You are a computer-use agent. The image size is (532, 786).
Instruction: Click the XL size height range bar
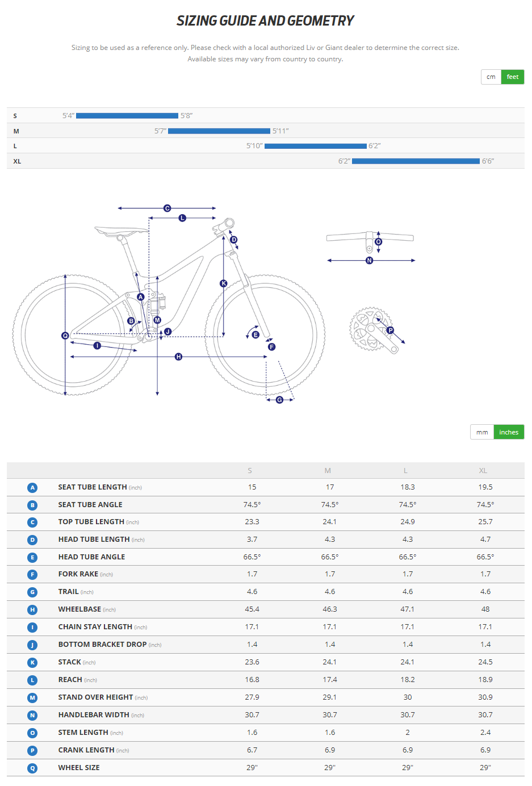tap(416, 161)
